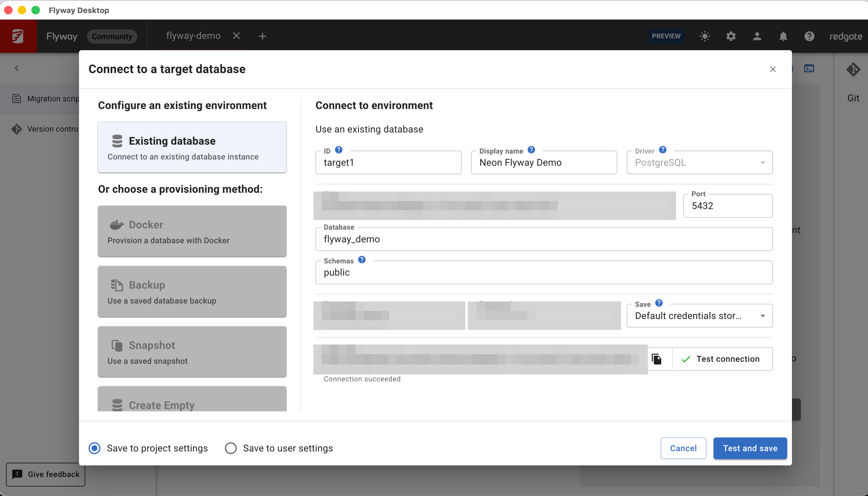Screen dimensions: 868x496
Task: Open the user account icon
Action: click(x=757, y=36)
